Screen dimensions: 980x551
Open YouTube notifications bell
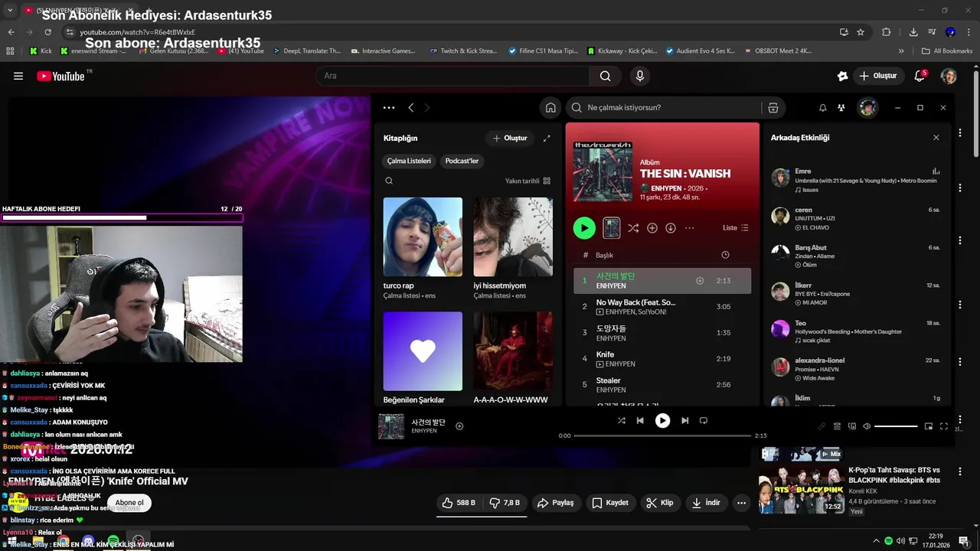tap(920, 76)
